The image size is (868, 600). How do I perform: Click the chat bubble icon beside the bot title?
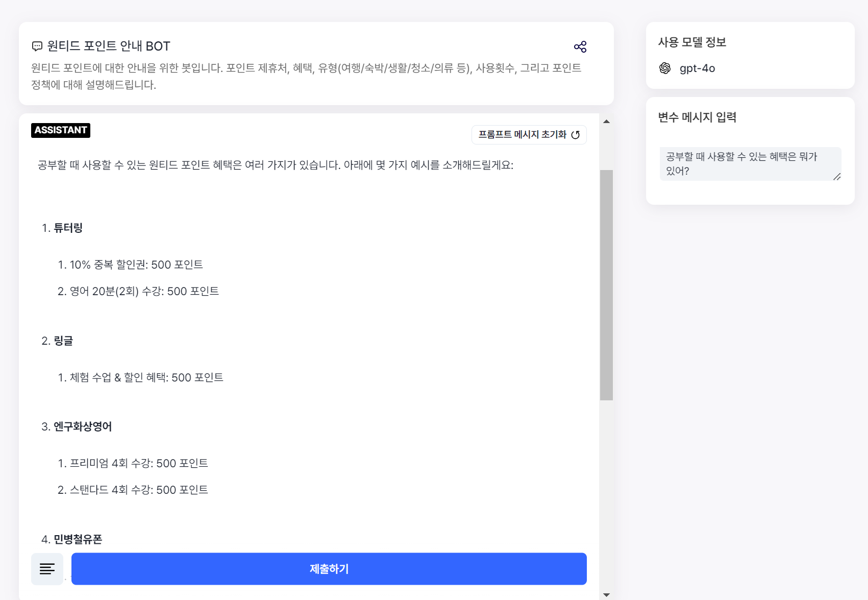[37, 46]
